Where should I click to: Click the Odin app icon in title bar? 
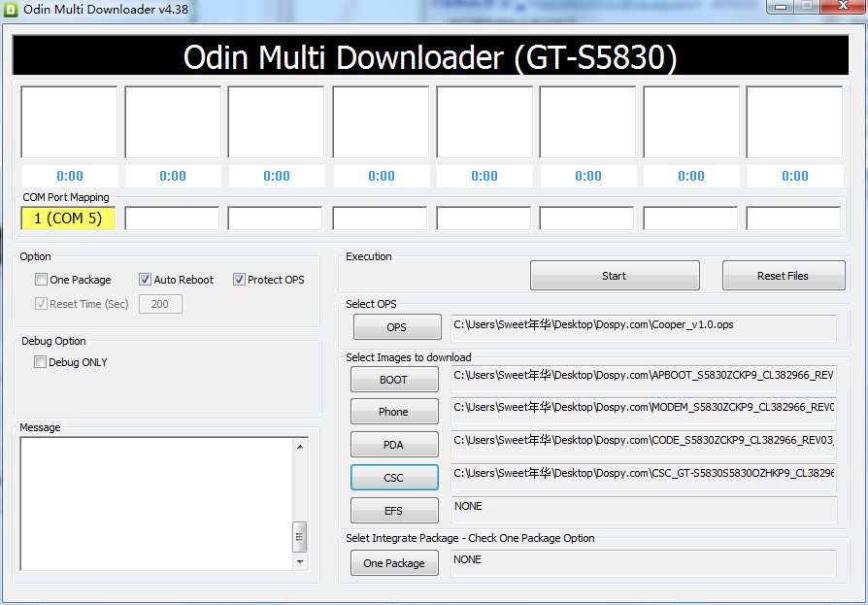click(10, 10)
